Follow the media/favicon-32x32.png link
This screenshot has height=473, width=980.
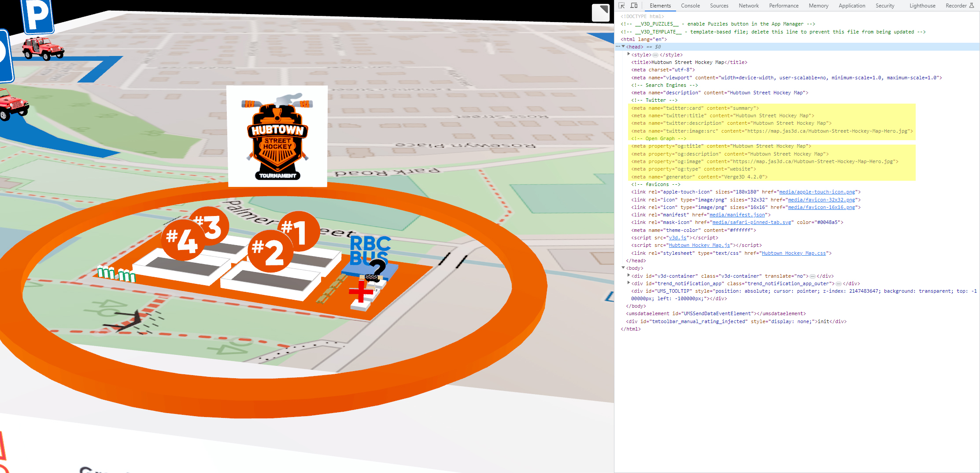coord(821,200)
